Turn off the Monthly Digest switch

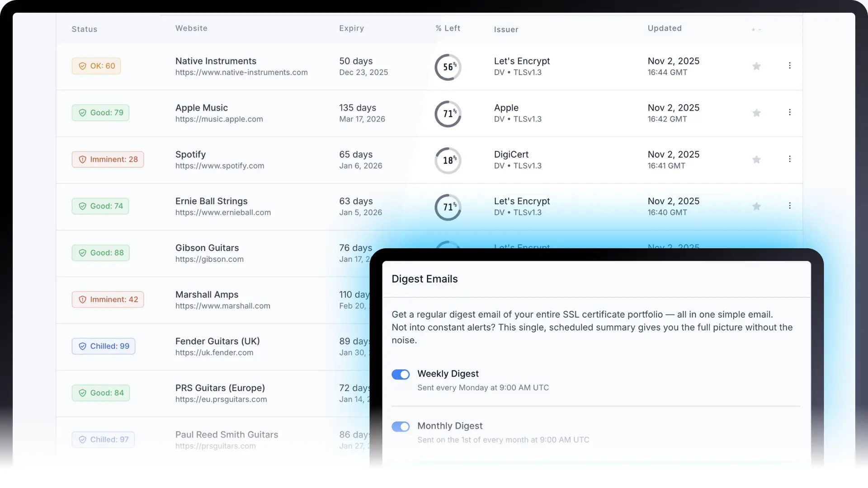pyautogui.click(x=401, y=427)
